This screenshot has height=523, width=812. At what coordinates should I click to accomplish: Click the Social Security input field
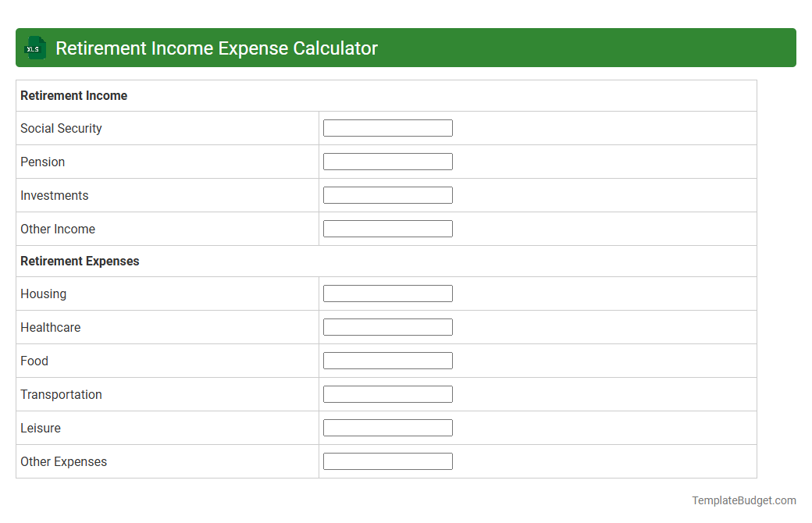coord(387,127)
